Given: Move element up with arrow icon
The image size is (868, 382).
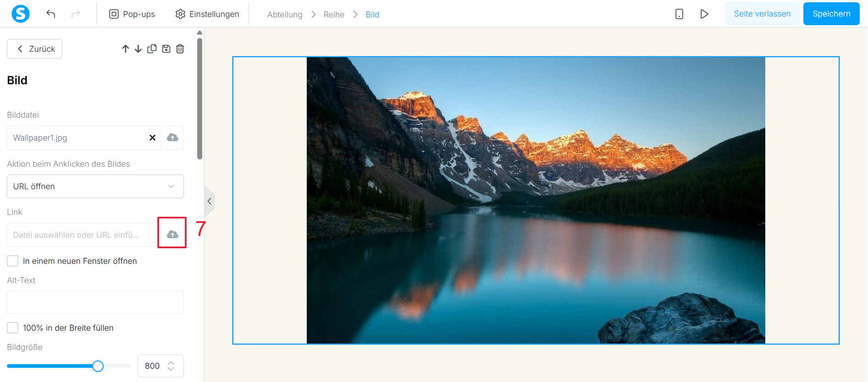Looking at the screenshot, I should point(126,49).
